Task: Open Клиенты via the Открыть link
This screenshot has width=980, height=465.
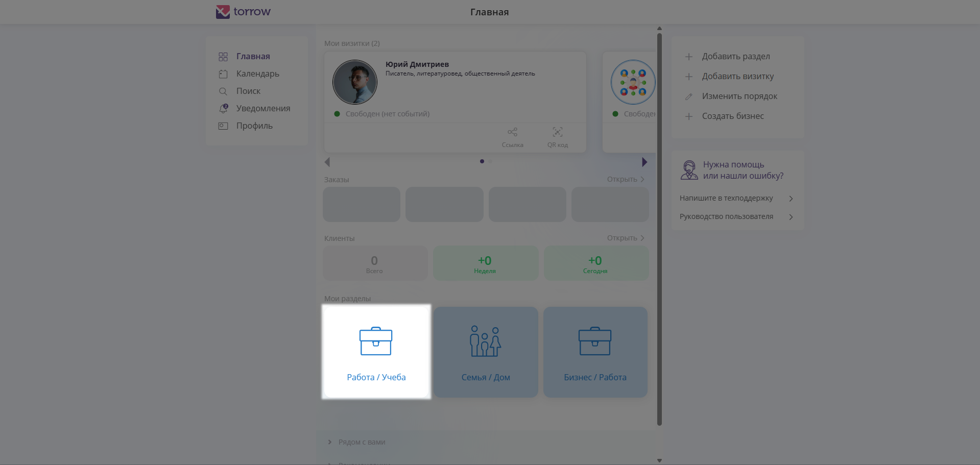Action: point(625,238)
